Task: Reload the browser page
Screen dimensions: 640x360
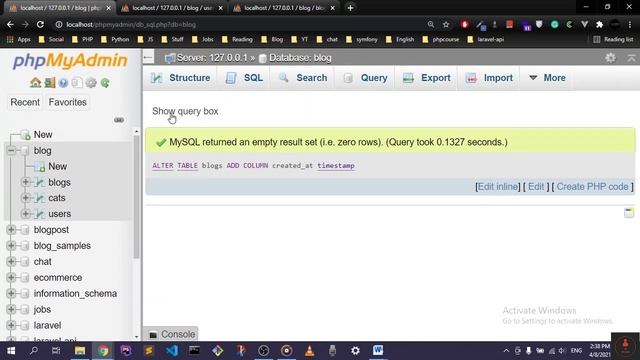Action: [40, 24]
